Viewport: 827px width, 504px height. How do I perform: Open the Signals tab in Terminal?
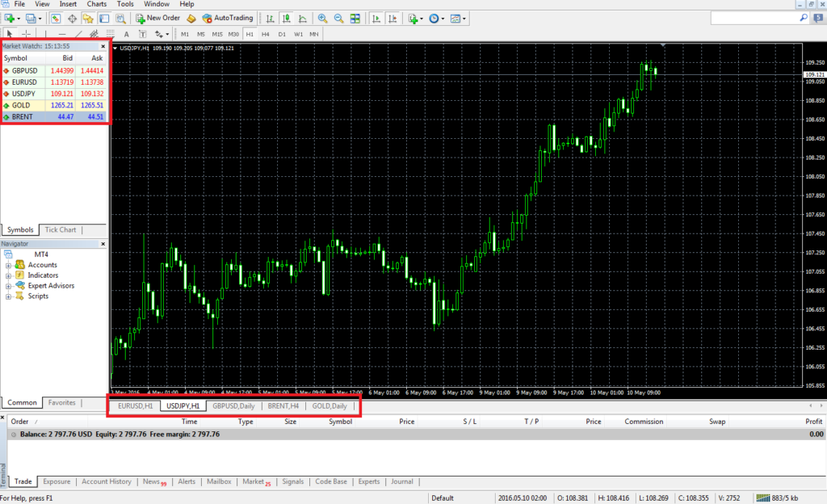[292, 481]
